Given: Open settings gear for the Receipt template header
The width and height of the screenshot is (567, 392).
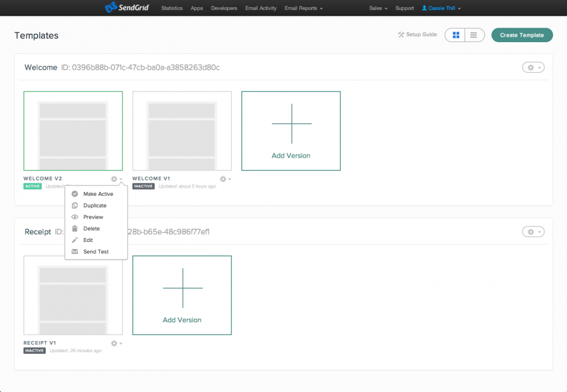Looking at the screenshot, I should (532, 231).
